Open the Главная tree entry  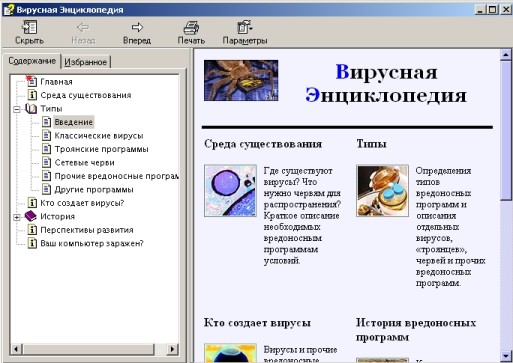coord(56,82)
